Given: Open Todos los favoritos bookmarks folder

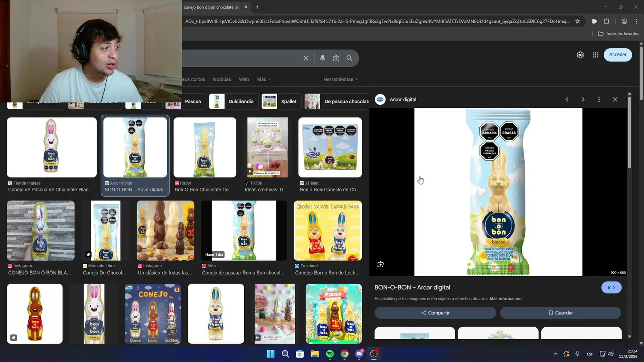Looking at the screenshot, I should point(618,34).
